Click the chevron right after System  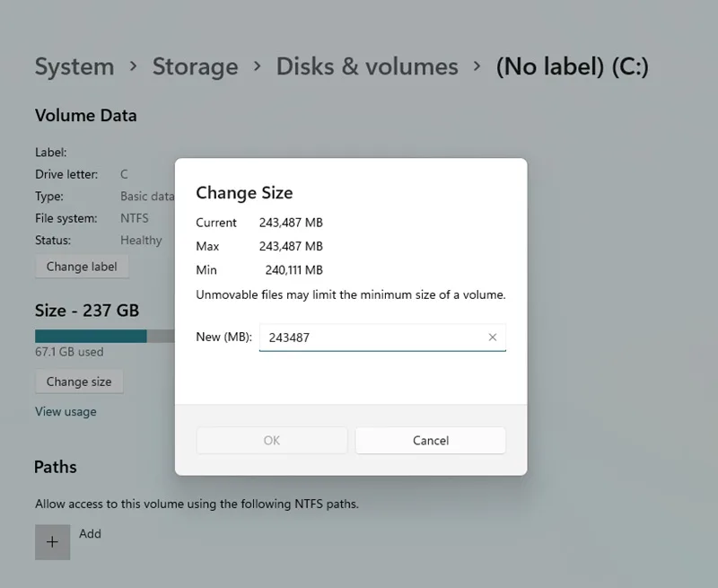pyautogui.click(x=133, y=66)
